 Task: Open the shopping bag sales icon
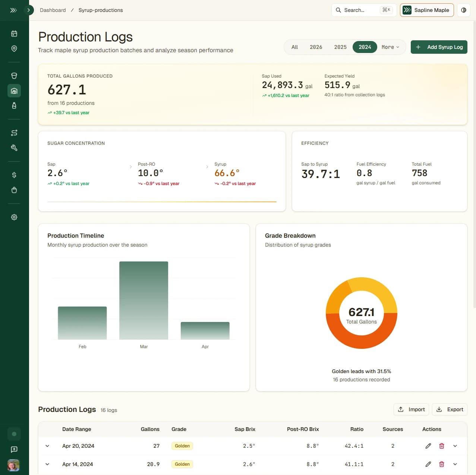pos(14,190)
